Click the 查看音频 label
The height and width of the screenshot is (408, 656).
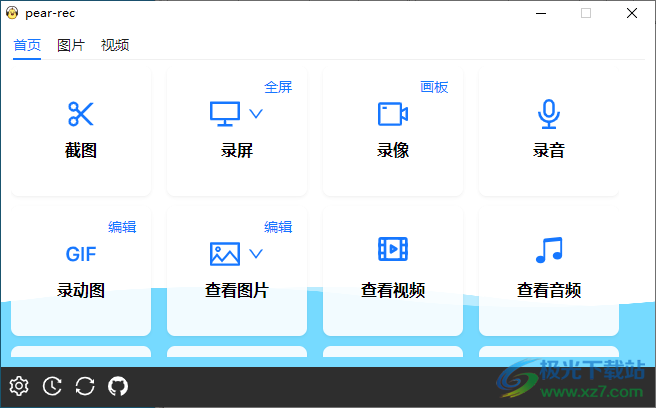click(x=549, y=290)
